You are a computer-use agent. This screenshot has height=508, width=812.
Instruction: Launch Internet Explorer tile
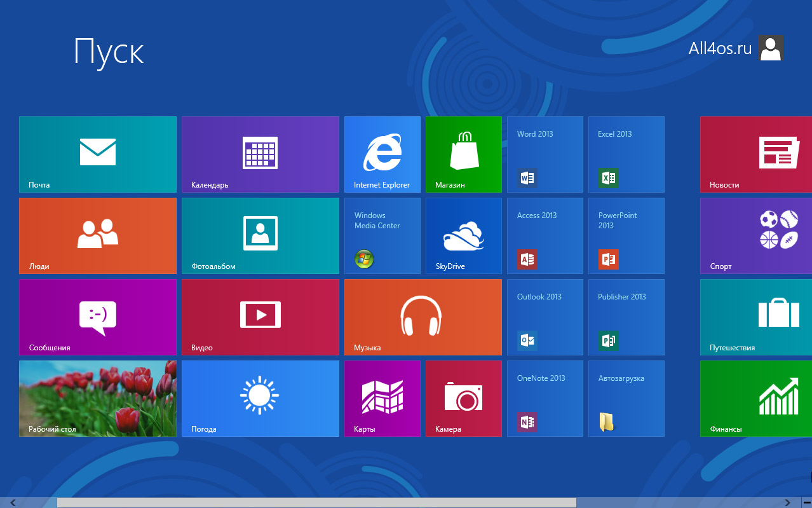(x=382, y=154)
